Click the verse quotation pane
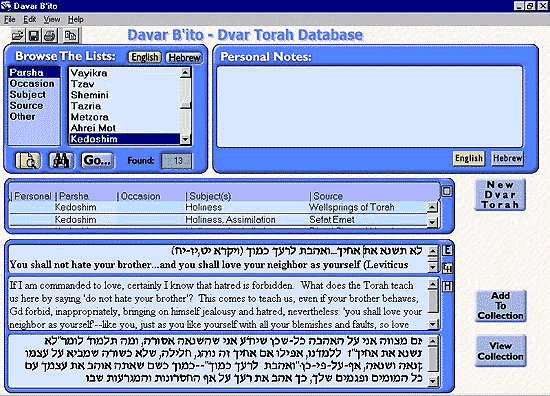The width and height of the screenshot is (550, 396). (x=218, y=259)
